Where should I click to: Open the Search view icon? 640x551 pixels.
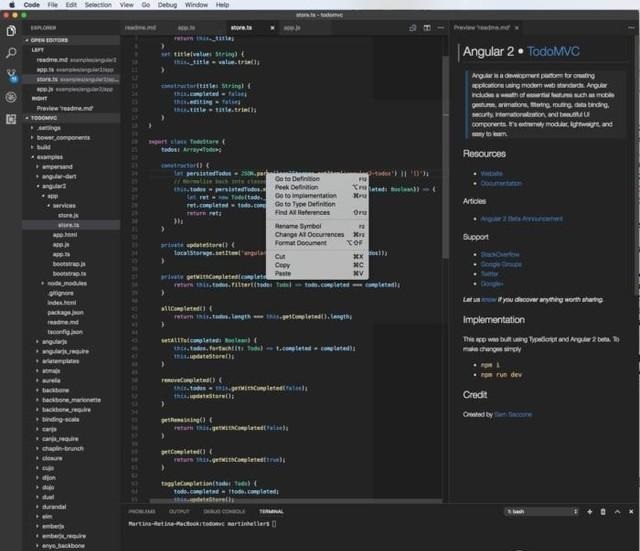coord(11,52)
